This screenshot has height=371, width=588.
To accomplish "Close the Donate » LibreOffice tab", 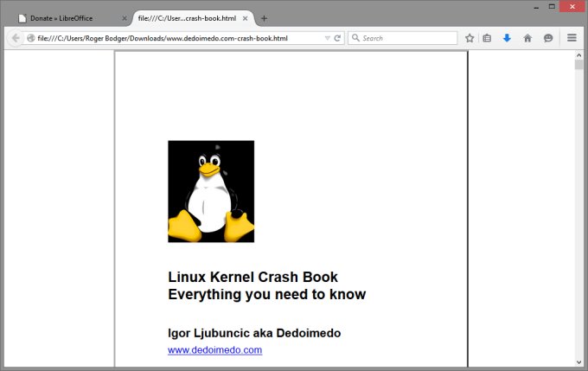I will pyautogui.click(x=125, y=18).
